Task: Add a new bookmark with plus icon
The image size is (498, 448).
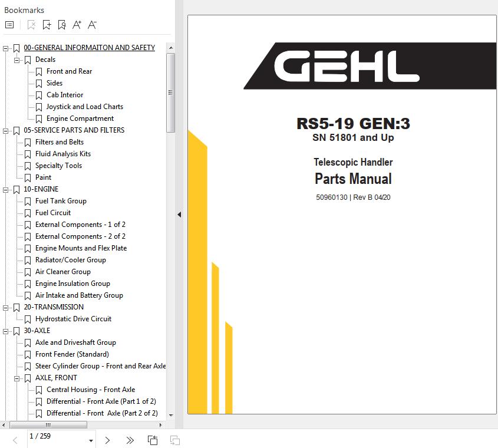Action: 47,25
